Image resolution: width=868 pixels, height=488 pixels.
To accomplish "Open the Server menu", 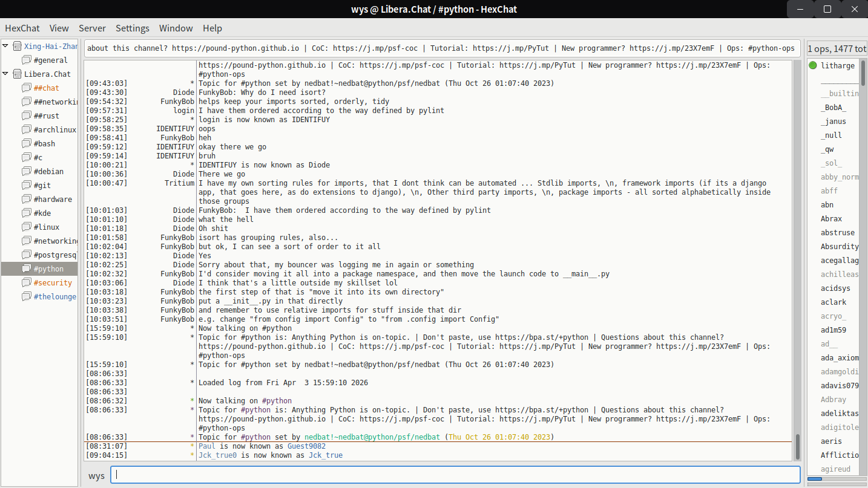I will coord(92,28).
